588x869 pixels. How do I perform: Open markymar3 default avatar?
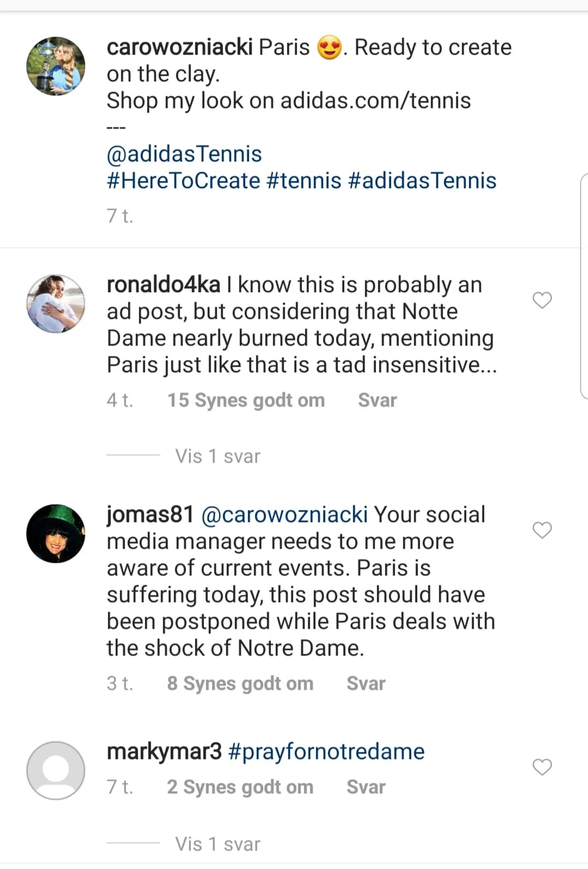click(56, 770)
